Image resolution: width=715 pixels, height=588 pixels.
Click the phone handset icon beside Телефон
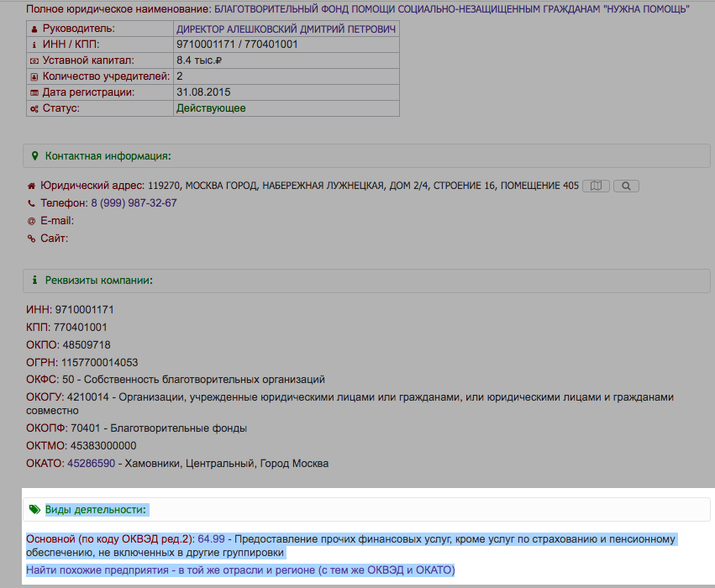[31, 203]
